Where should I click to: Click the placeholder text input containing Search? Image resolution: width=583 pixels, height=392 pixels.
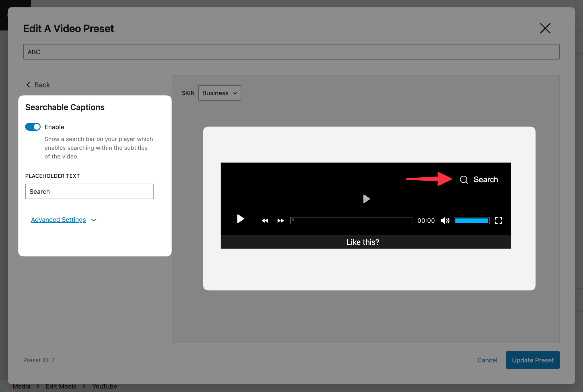pos(89,191)
